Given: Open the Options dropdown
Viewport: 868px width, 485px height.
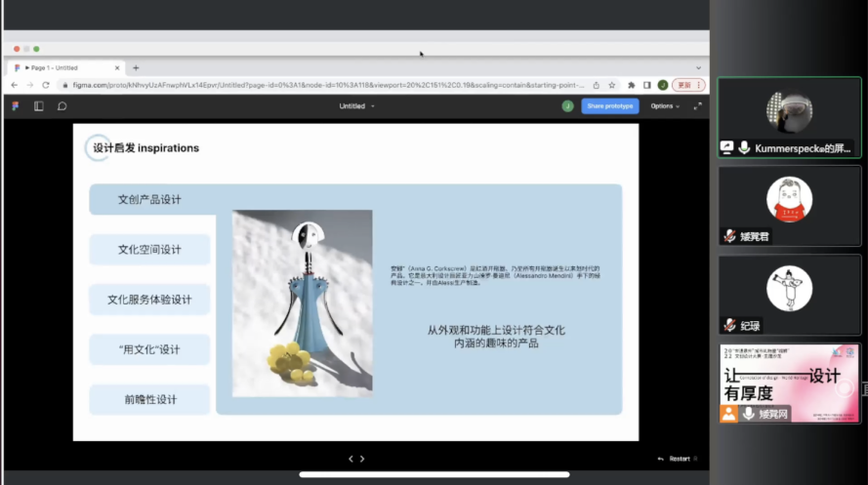Looking at the screenshot, I should pyautogui.click(x=665, y=106).
